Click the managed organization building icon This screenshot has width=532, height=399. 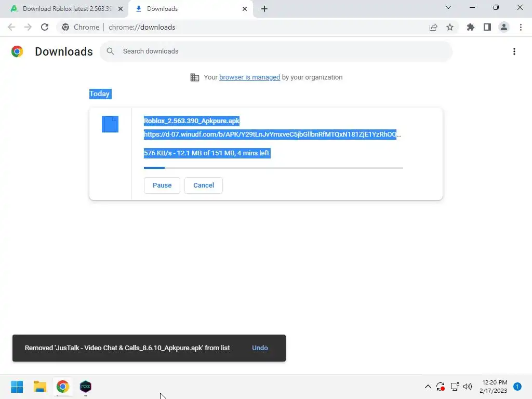(x=195, y=77)
